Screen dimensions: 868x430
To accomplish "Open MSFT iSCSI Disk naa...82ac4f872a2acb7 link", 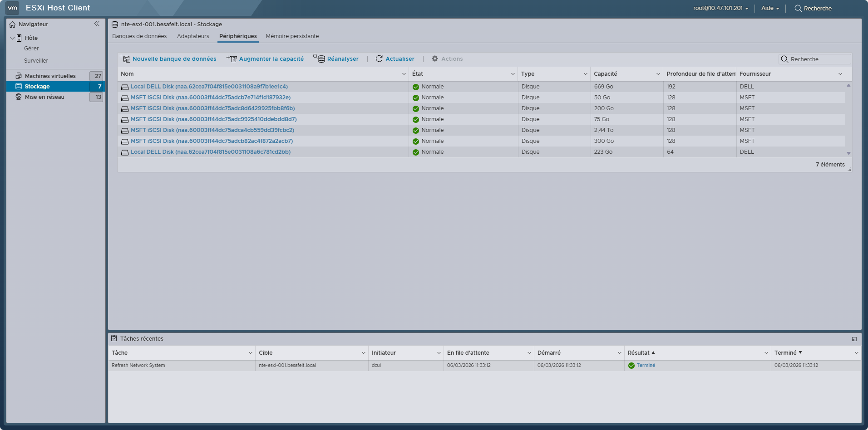I will 212,141.
